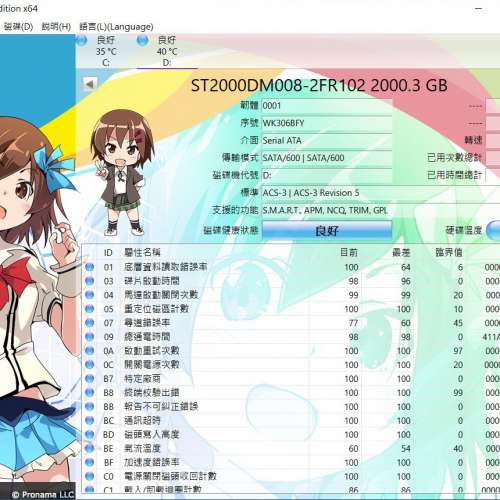The image size is (500, 500).
Task: Click status icon for attribute 01 底層資料讀取錯誤率
Action: pyautogui.click(x=89, y=267)
